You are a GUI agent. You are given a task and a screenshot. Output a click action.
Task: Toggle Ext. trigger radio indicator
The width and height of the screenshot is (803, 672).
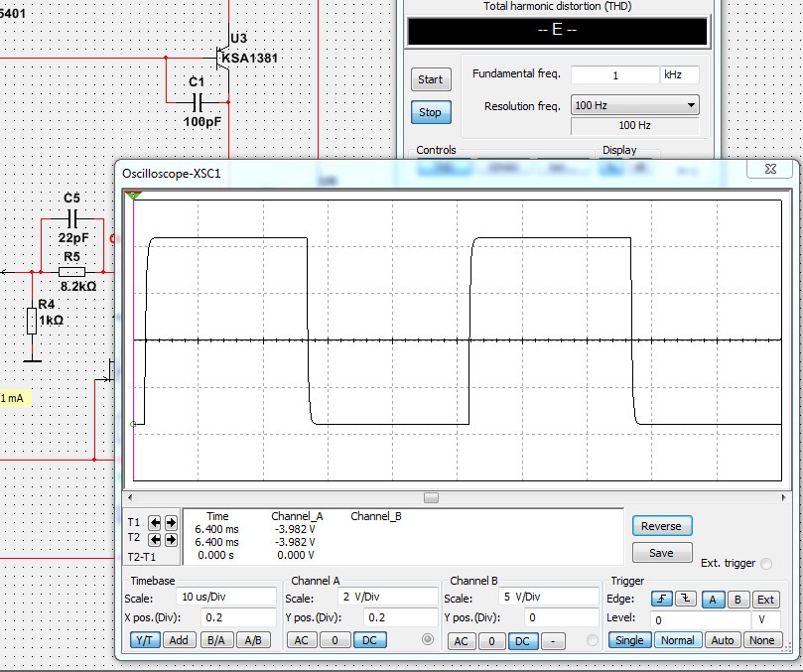click(x=766, y=564)
